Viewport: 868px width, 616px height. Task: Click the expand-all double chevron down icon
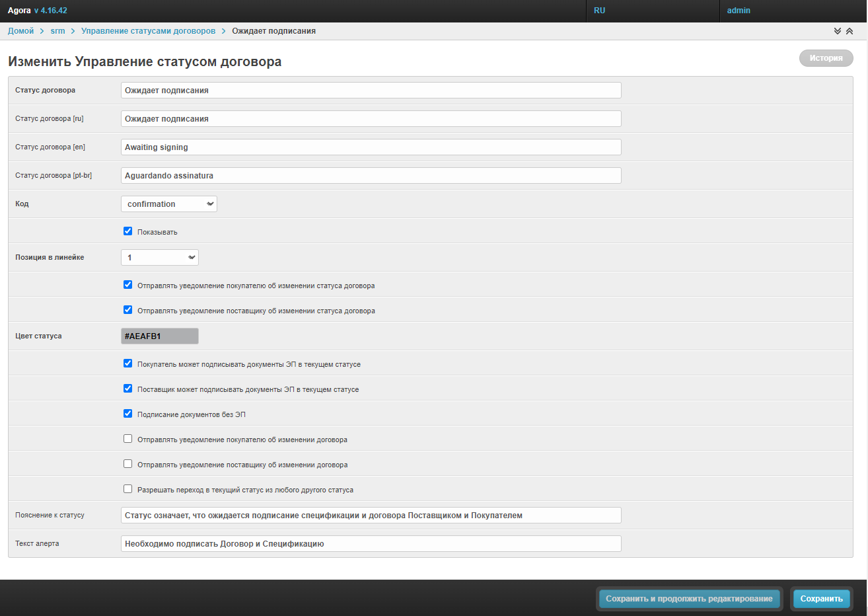tap(838, 31)
